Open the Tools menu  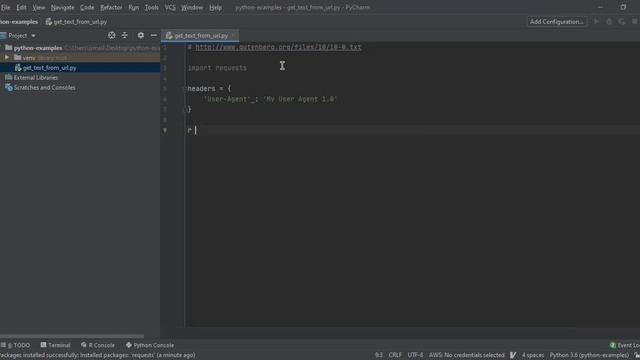pos(151,7)
